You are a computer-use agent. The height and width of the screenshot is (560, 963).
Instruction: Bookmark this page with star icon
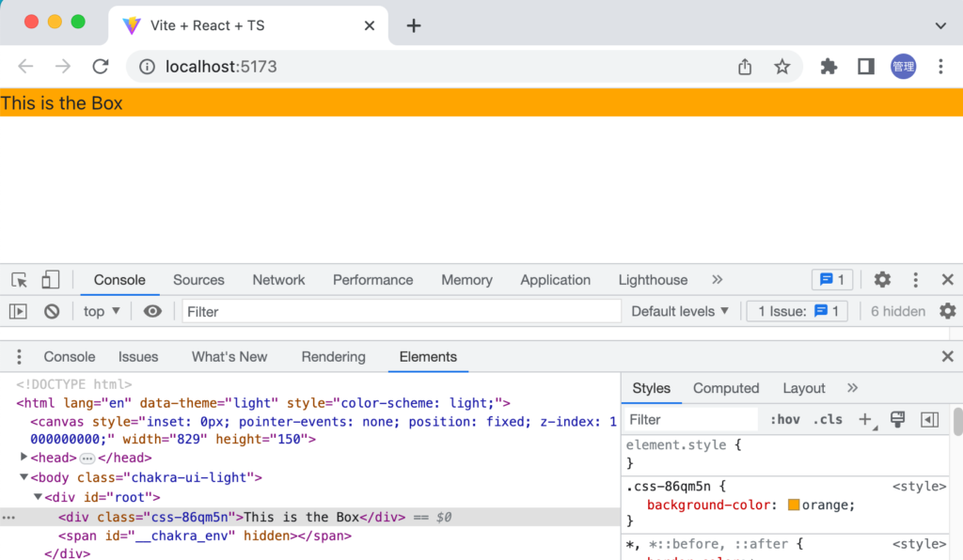[781, 67]
